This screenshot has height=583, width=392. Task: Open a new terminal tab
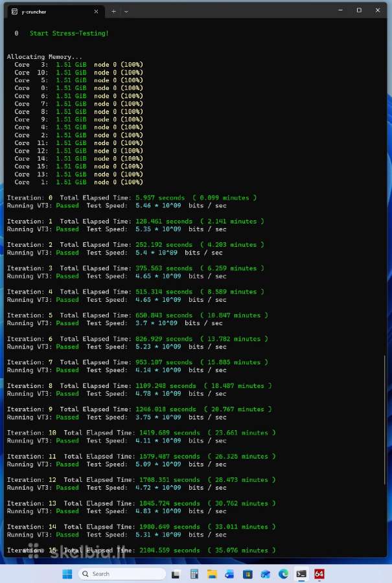coord(113,12)
